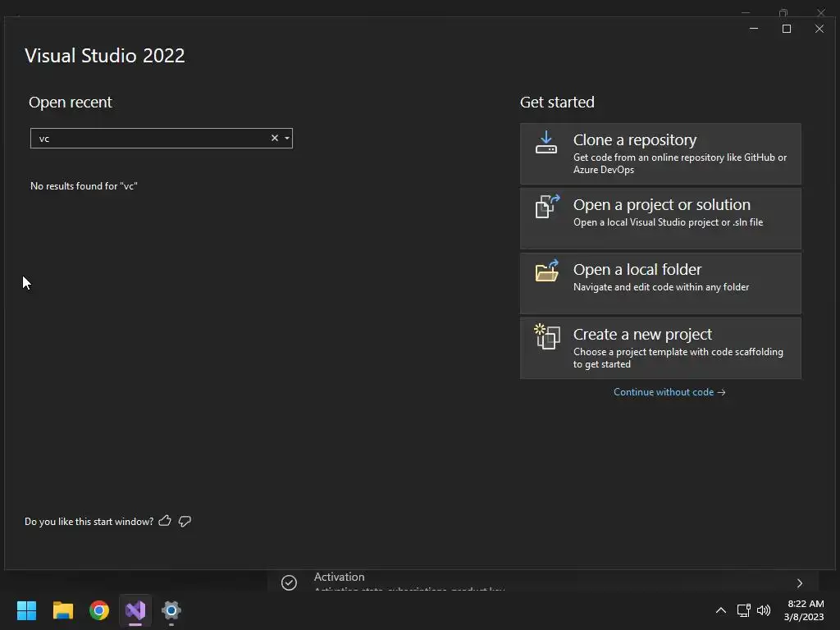Start Create a new project title

point(642,335)
